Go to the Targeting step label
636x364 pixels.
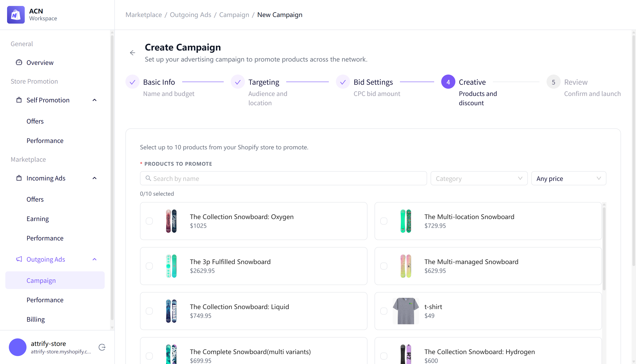point(264,82)
